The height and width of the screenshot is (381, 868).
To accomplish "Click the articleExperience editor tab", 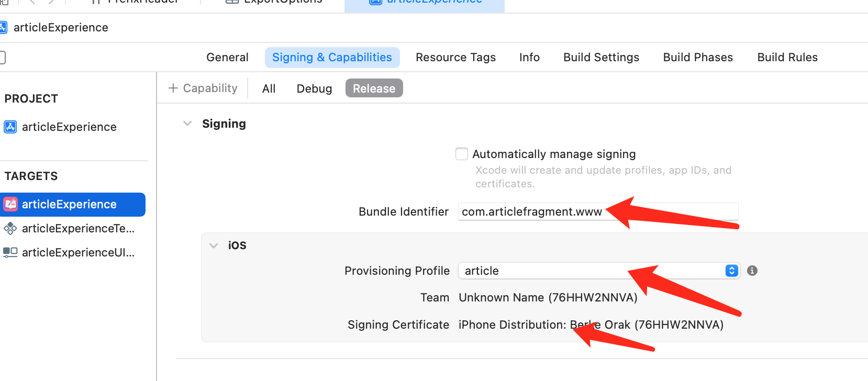I will pyautogui.click(x=425, y=4).
